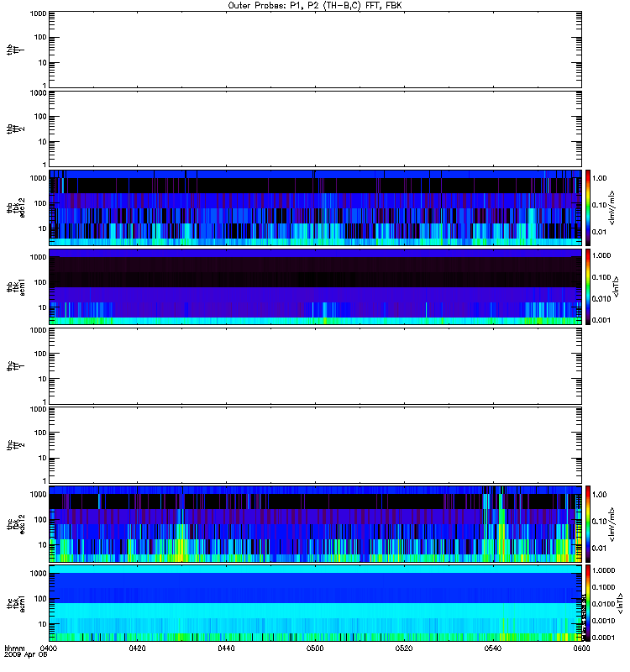
Task: Click the thb fbk edc12 color scale bar
Action: pos(588,207)
